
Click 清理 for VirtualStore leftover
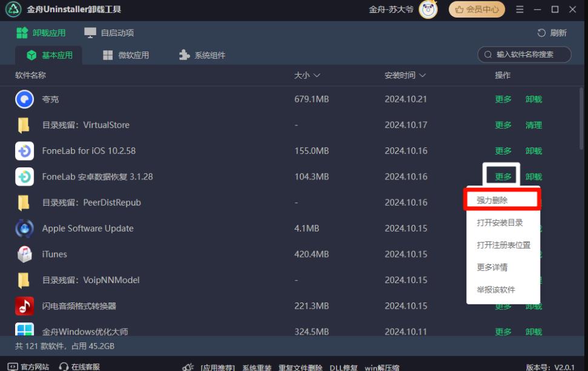(533, 125)
